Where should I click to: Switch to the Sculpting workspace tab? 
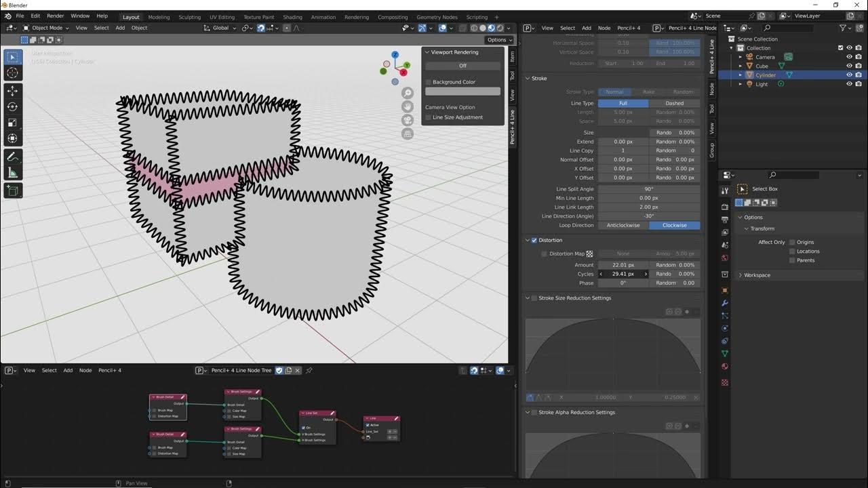[x=189, y=17]
